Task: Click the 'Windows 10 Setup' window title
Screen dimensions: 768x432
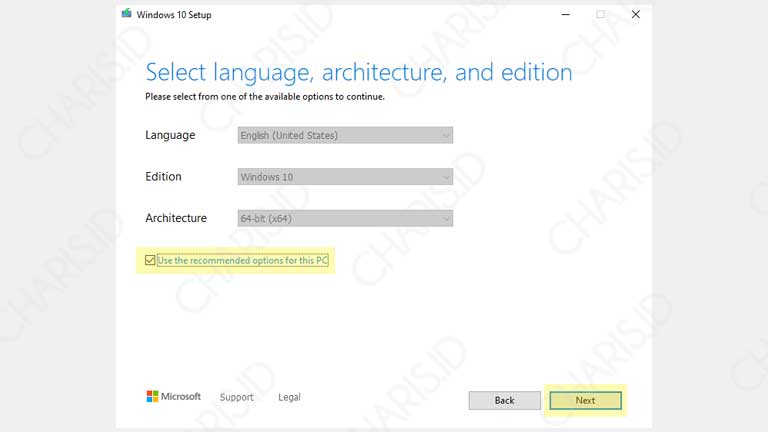Action: [174, 15]
